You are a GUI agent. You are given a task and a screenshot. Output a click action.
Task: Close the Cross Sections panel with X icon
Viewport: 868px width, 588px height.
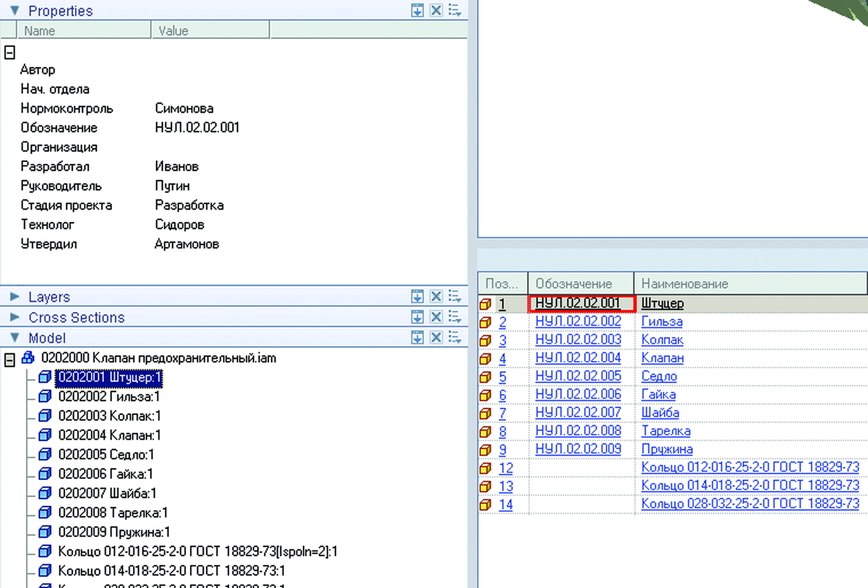pyautogui.click(x=437, y=317)
